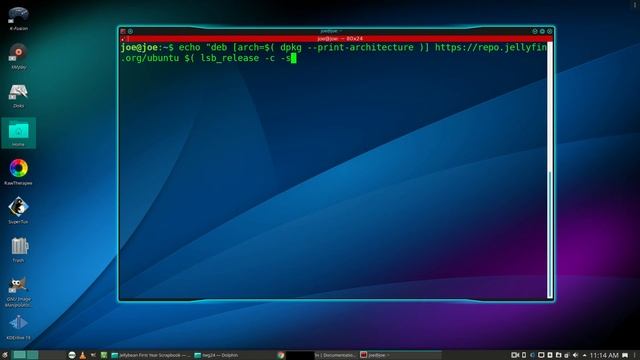Click the terminal's vertical scrollbar
The height and width of the screenshot is (360, 640).
tap(550, 169)
